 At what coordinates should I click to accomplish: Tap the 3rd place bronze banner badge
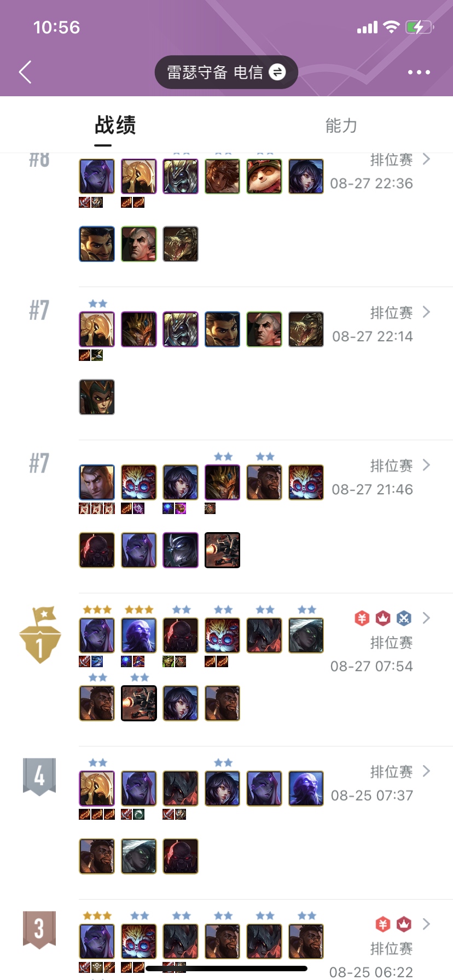click(x=39, y=929)
